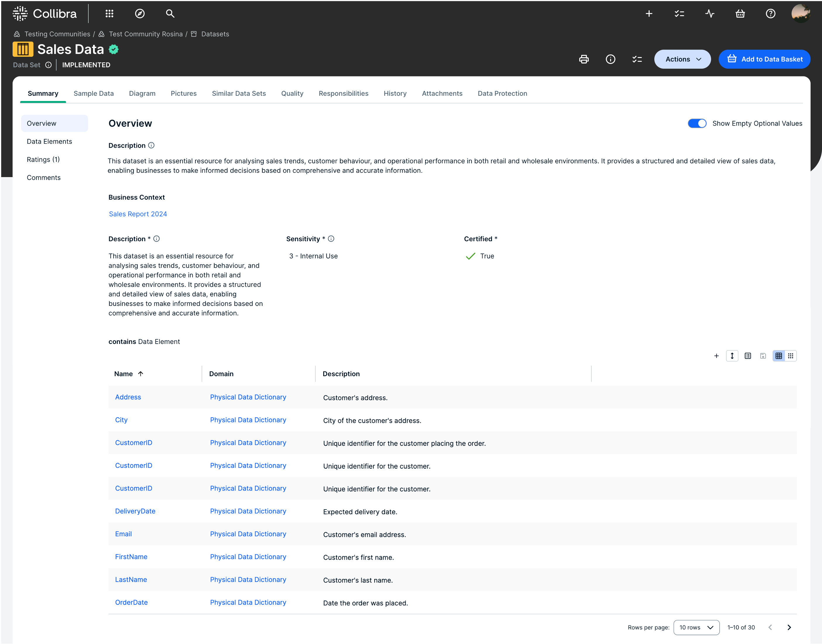The image size is (822, 644).
Task: Switch to the Diagram tab
Action: pos(142,93)
